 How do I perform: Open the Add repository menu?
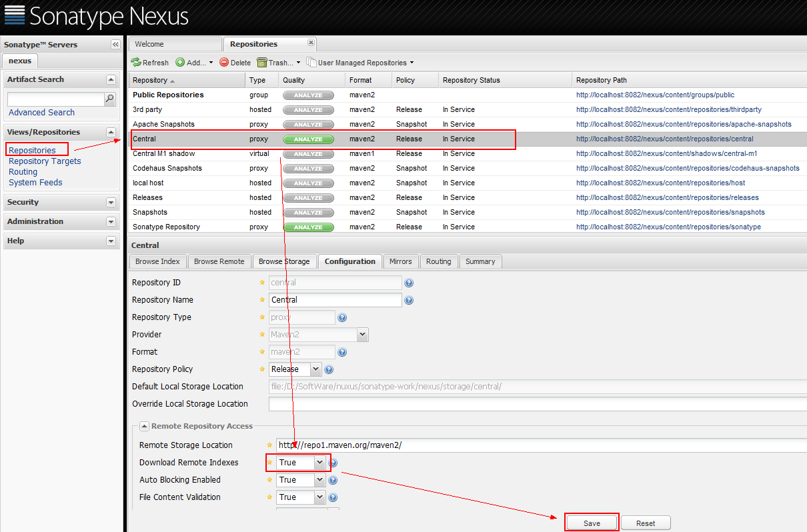(194, 63)
